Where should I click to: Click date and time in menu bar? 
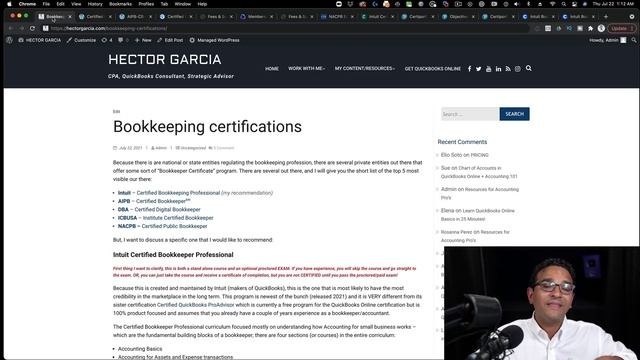tap(613, 4)
